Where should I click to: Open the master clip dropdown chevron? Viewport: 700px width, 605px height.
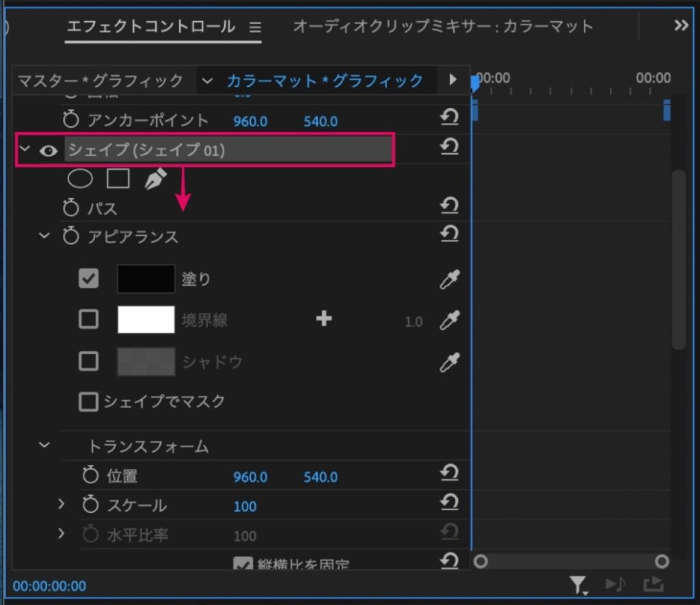pos(207,81)
